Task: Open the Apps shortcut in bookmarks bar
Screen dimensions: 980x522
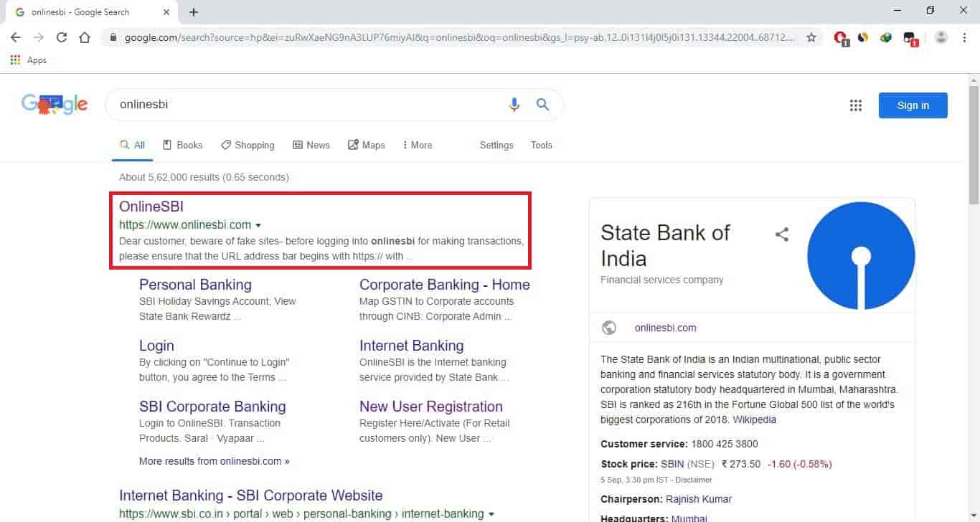Action: [x=29, y=60]
